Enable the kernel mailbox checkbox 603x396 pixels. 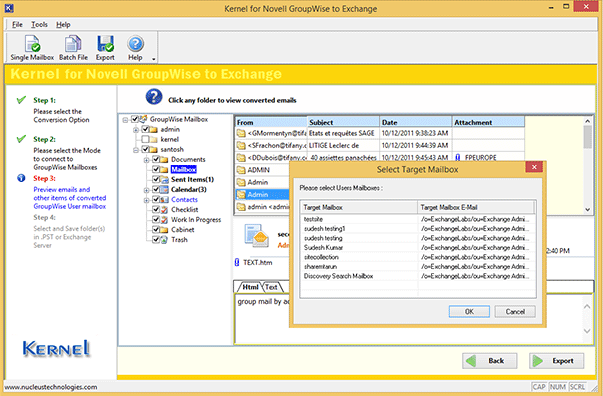coord(145,139)
